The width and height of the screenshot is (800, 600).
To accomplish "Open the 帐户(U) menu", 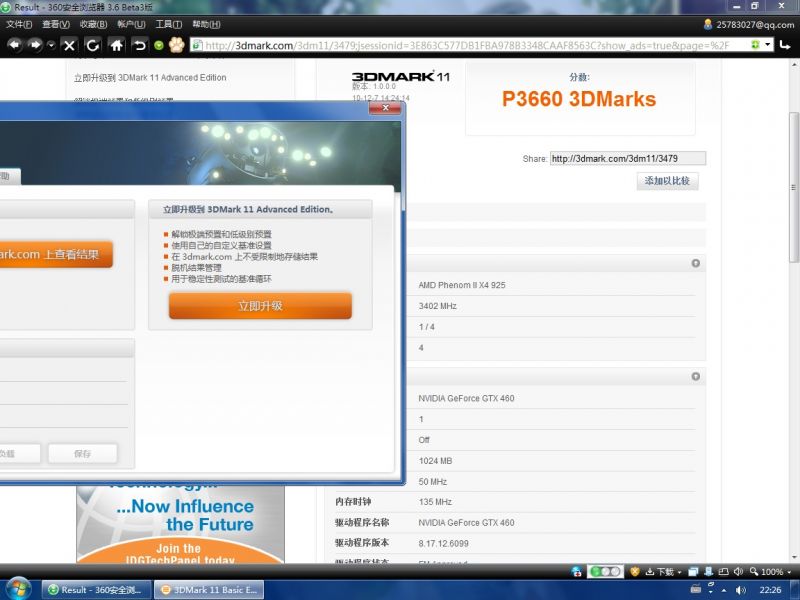I will click(x=131, y=24).
